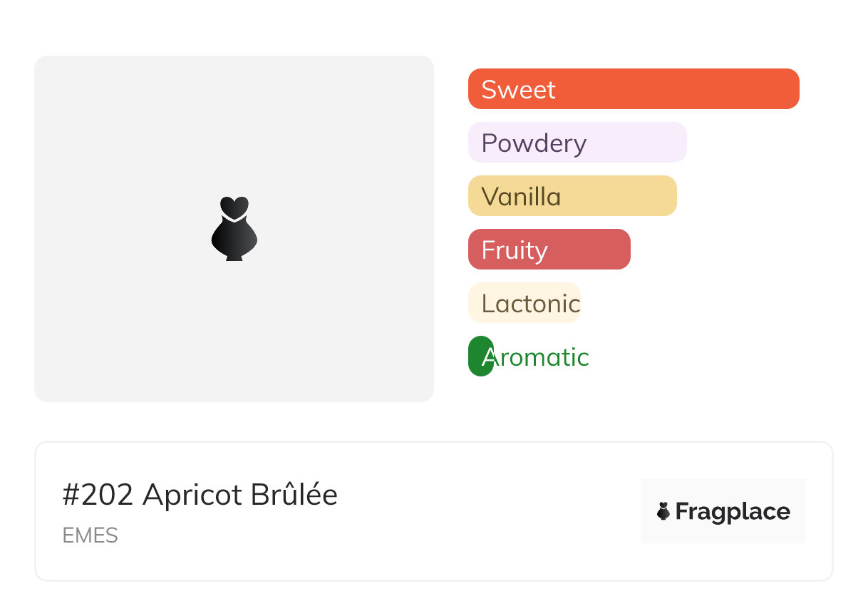
Task: Click the word Sweet
Action: [518, 90]
